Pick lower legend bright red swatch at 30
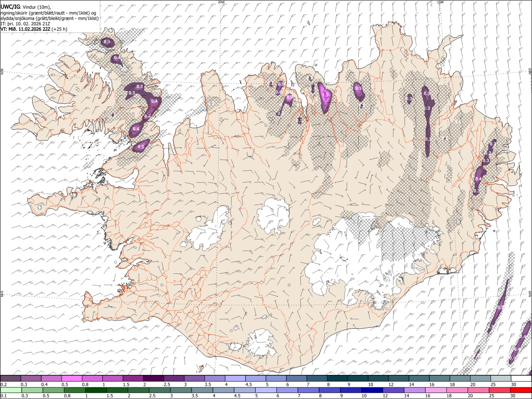 [520, 390]
